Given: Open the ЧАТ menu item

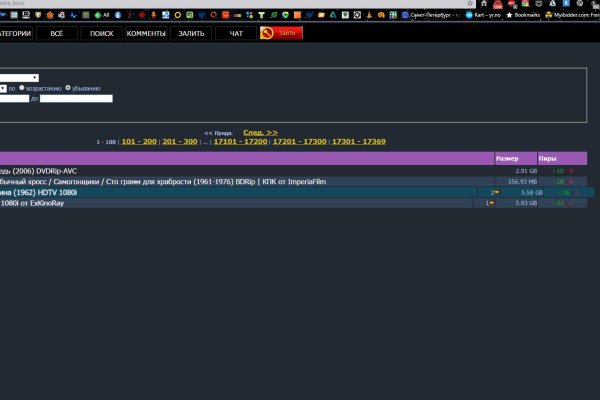Looking at the screenshot, I should tap(235, 33).
